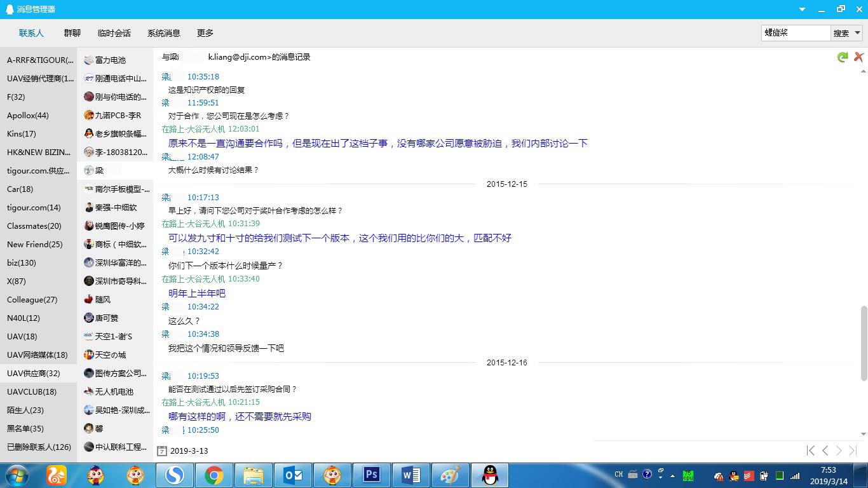This screenshot has height=488, width=868.
Task: Click the CH input language indicator
Action: [619, 475]
